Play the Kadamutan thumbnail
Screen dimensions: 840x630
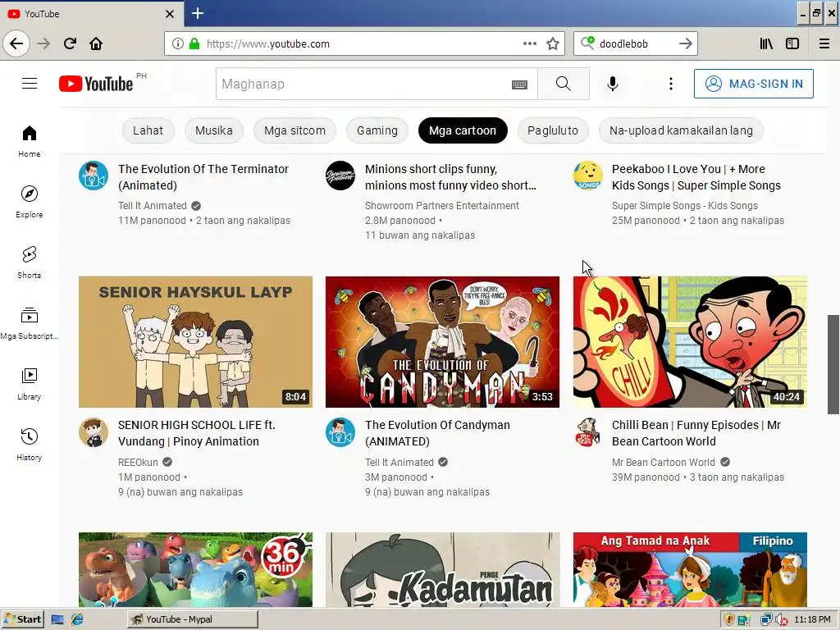442,569
